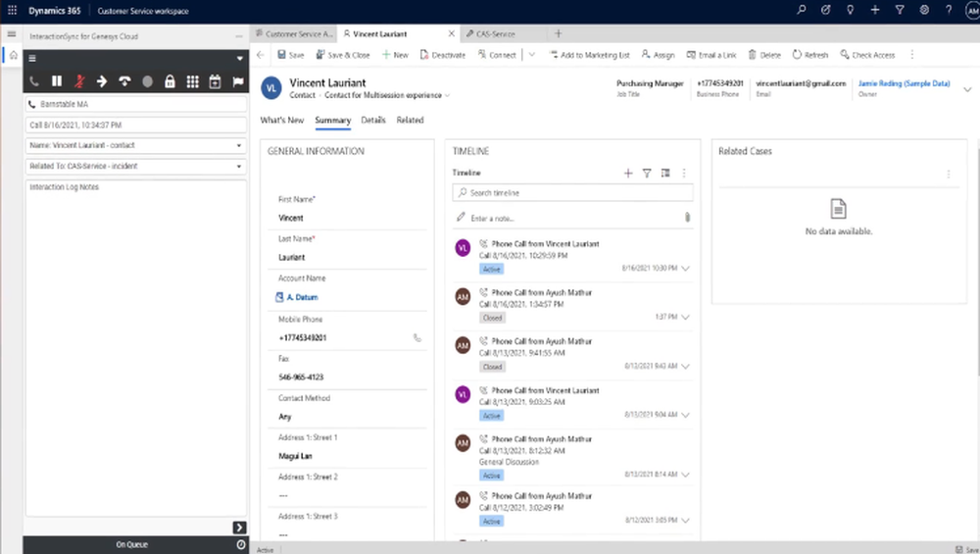Click the flag icon in call toolbar
This screenshot has width=980, height=554.
(x=237, y=81)
